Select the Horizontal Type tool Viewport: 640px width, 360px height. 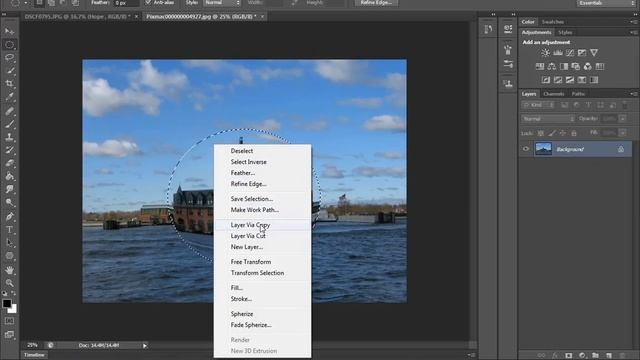click(x=9, y=230)
